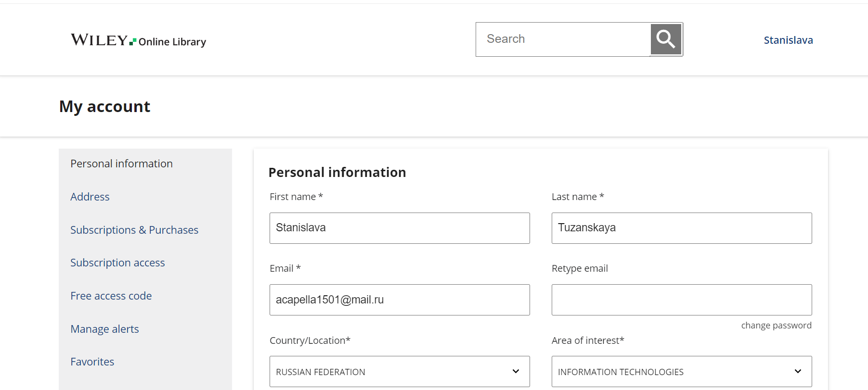
Task: Select Personal information in sidebar
Action: [121, 164]
